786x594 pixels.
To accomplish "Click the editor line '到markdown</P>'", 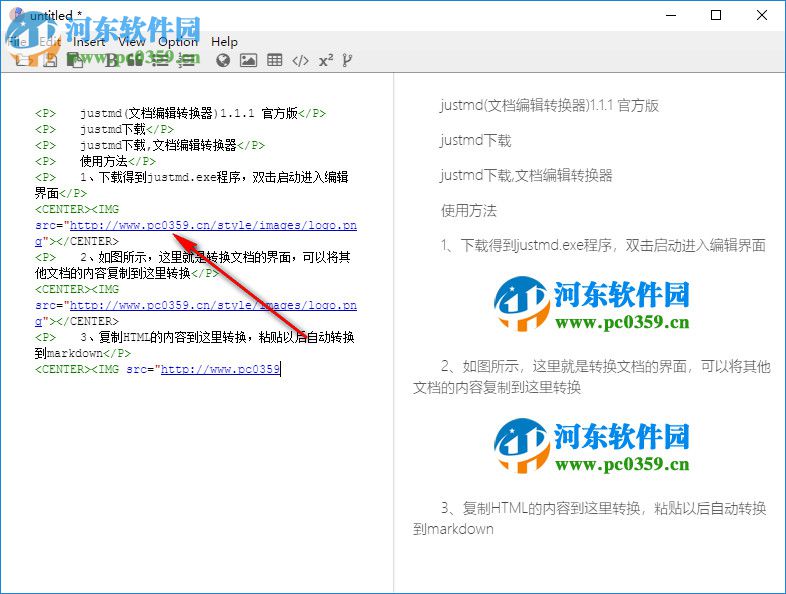I will click(x=83, y=353).
